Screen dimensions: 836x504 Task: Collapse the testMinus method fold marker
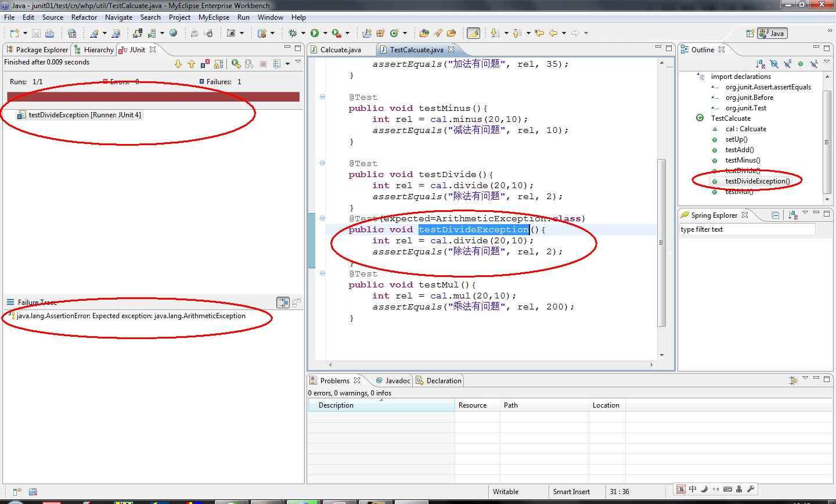point(322,97)
